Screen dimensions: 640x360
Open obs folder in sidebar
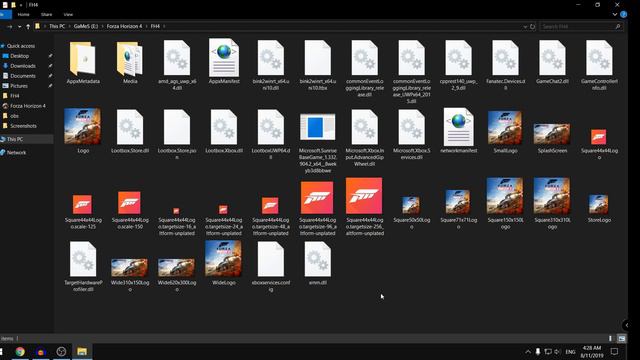(x=14, y=116)
